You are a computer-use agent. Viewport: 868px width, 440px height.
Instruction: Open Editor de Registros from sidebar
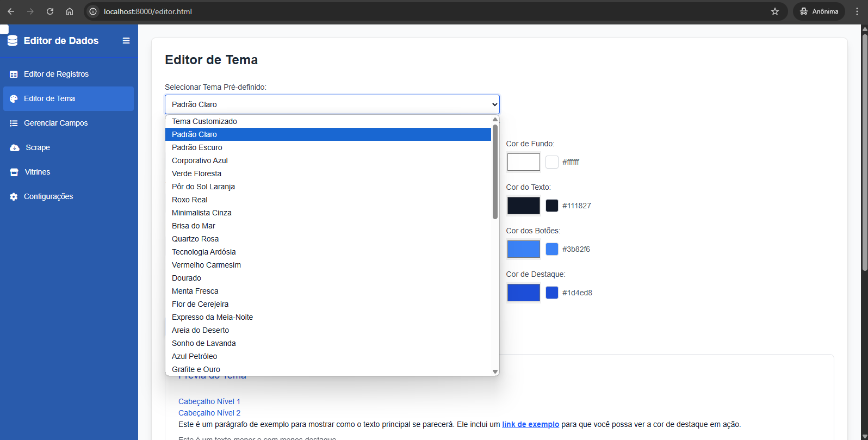pos(56,74)
